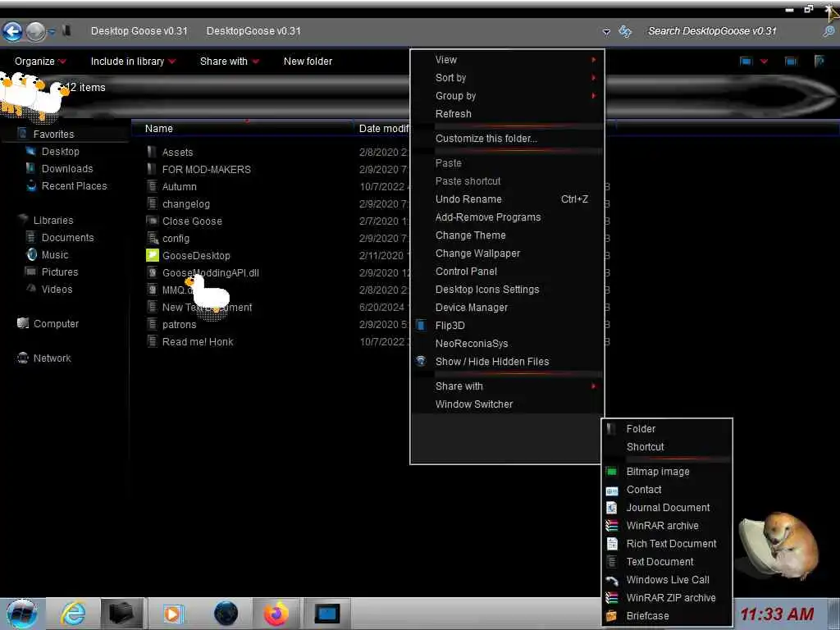Toggle the preview pane icon
840x630 pixels.
click(791, 61)
